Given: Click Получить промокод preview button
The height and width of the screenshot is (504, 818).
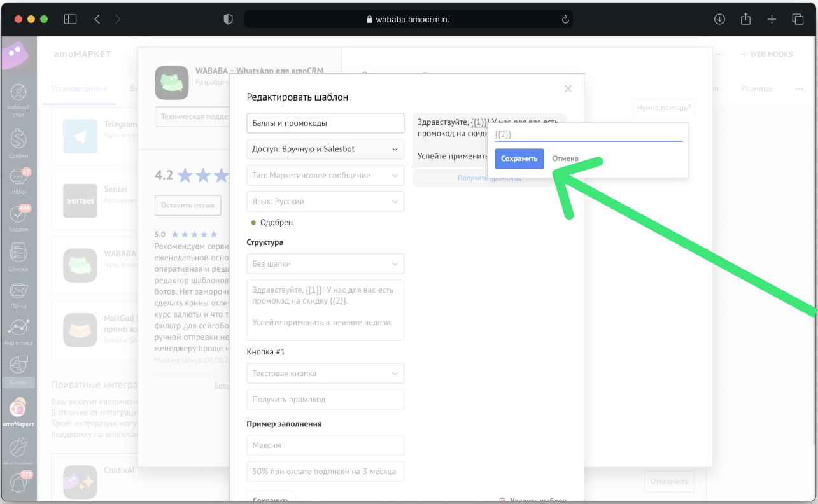Looking at the screenshot, I should [x=489, y=178].
